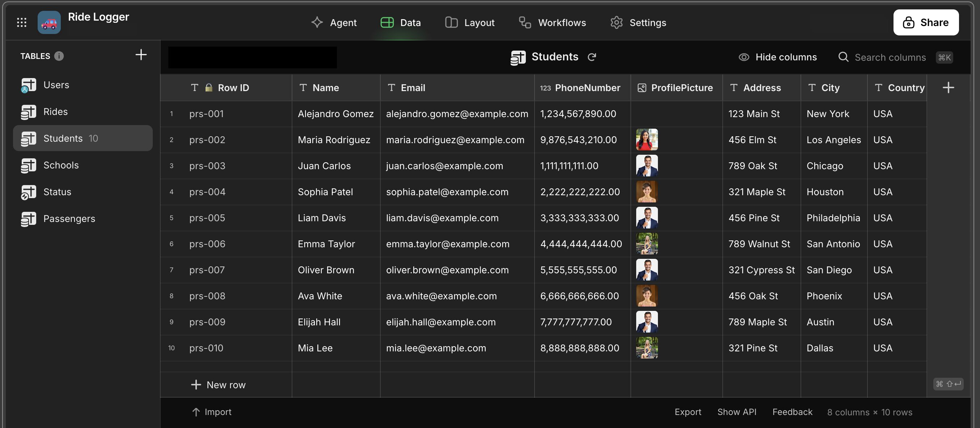This screenshot has height=428, width=980.
Task: Click the TABLES info icon
Action: [x=59, y=56]
